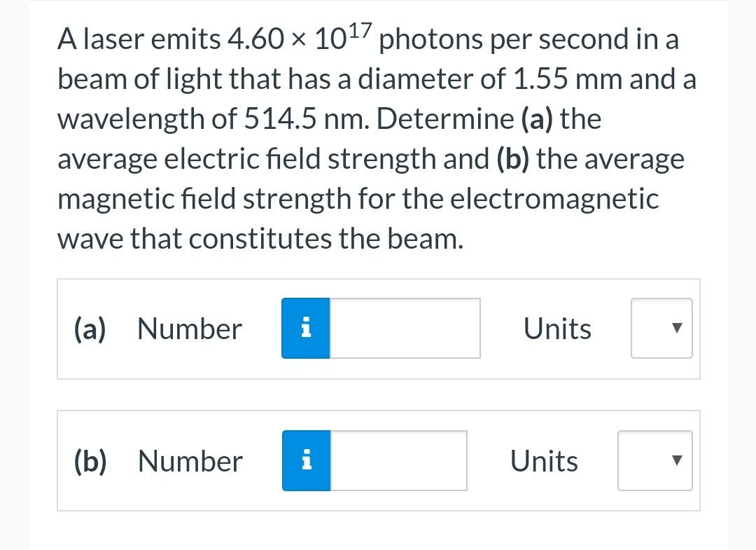Viewport: 756px width, 550px height.
Task: Click the 'Units' label in part (a) row
Action: point(556,328)
